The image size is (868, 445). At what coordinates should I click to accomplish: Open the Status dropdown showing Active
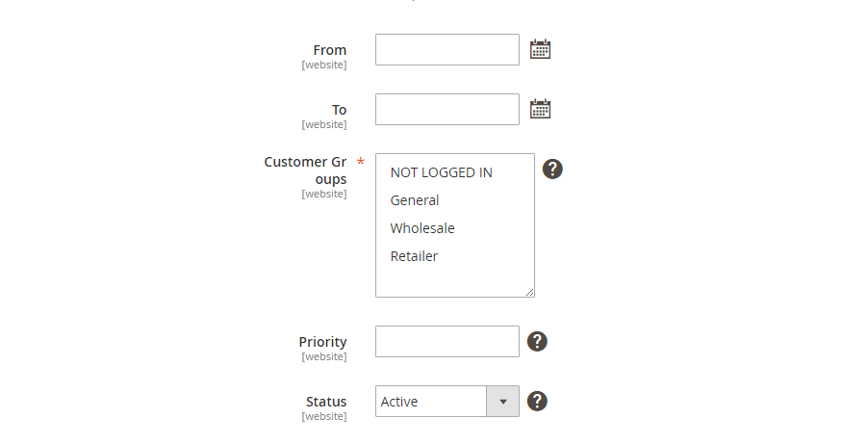point(447,402)
